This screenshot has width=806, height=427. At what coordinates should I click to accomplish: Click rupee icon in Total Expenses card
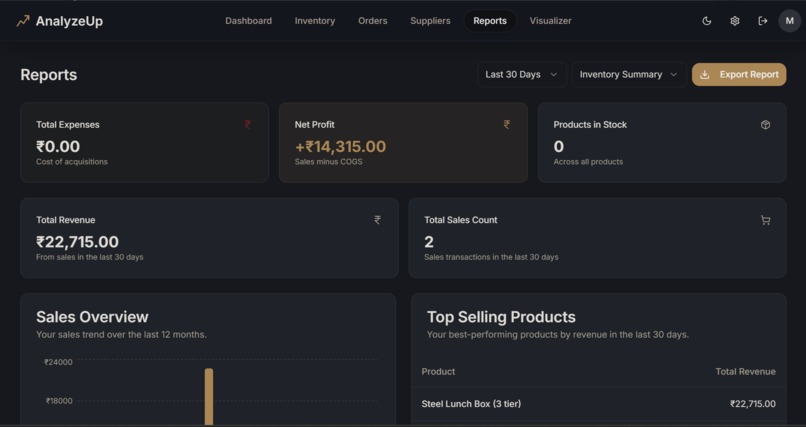248,124
